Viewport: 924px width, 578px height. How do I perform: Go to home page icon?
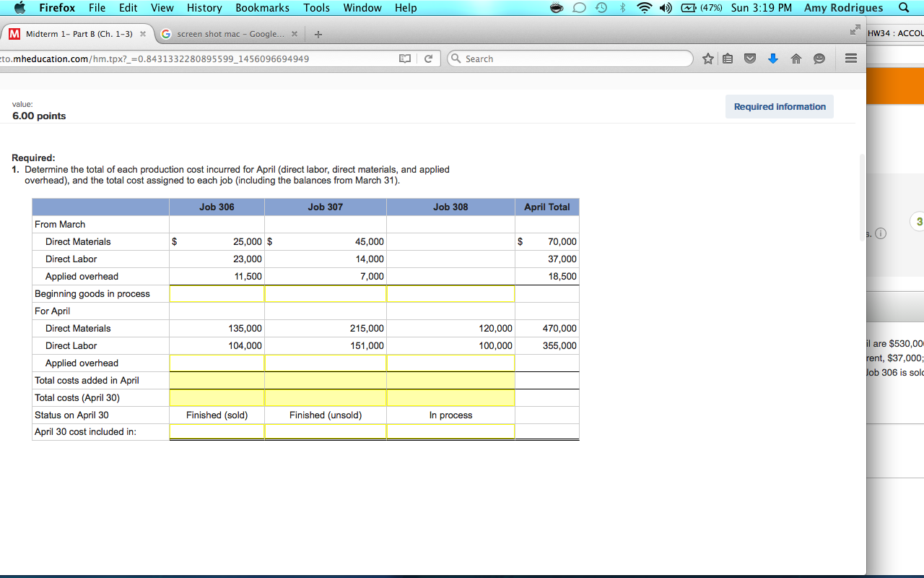click(x=797, y=59)
